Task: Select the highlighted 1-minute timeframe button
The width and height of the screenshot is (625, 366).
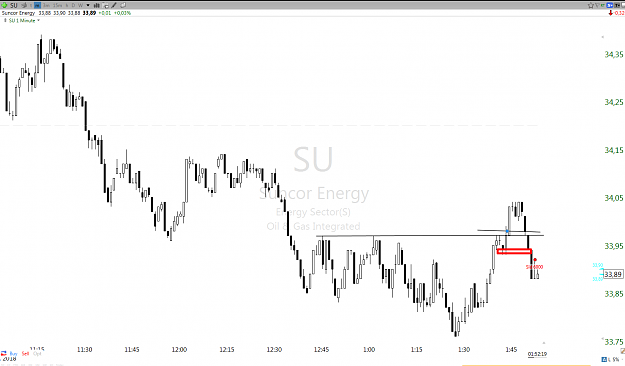Action: click(37, 5)
